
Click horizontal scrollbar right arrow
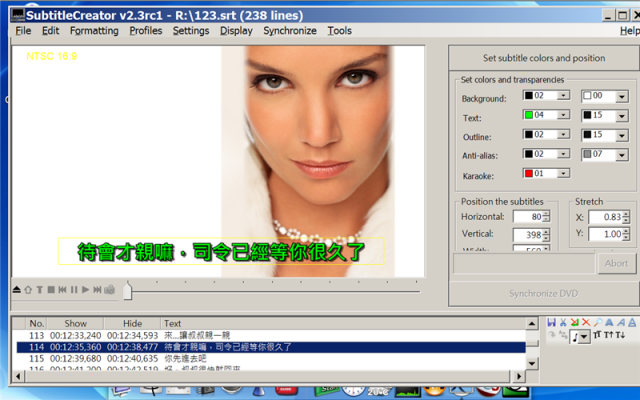pos(519,376)
